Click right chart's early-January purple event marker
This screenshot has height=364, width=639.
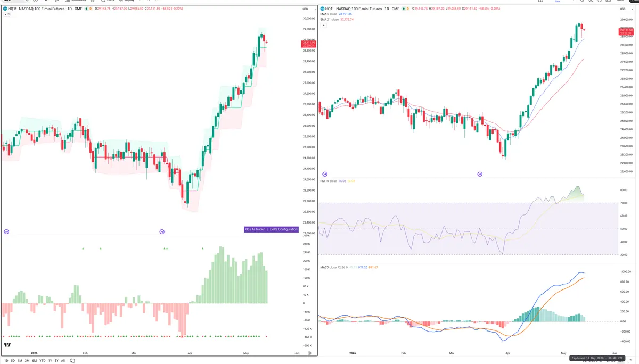click(x=325, y=174)
